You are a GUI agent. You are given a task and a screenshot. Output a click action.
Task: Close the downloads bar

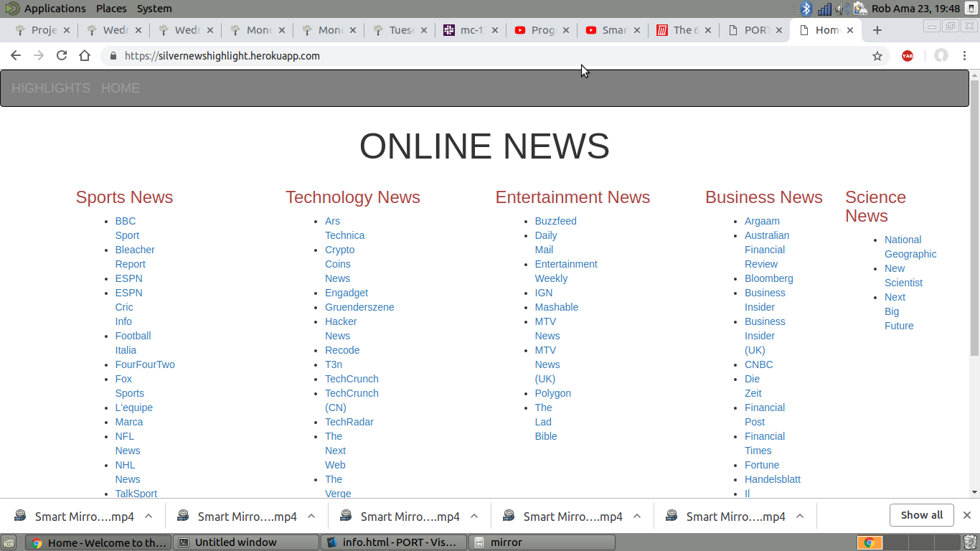click(x=966, y=515)
